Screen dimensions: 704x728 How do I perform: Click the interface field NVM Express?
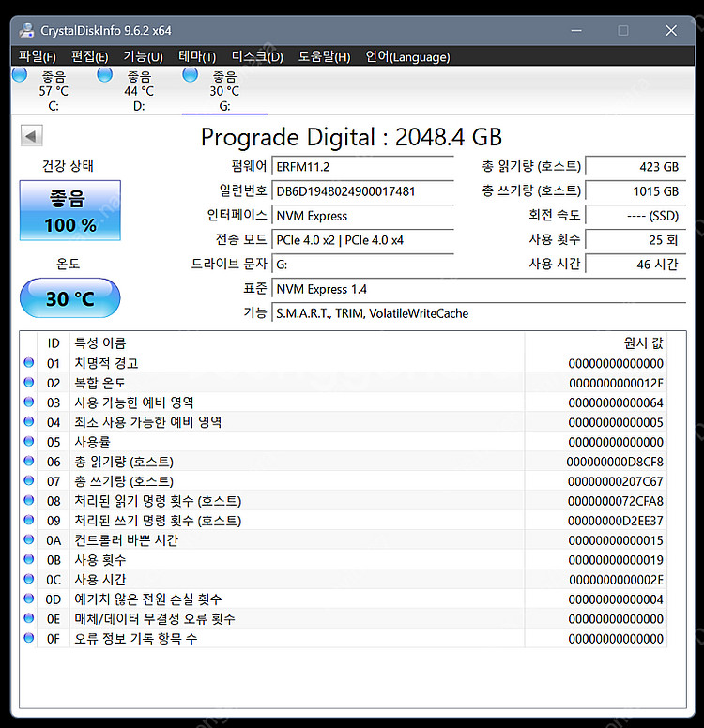pos(362,216)
